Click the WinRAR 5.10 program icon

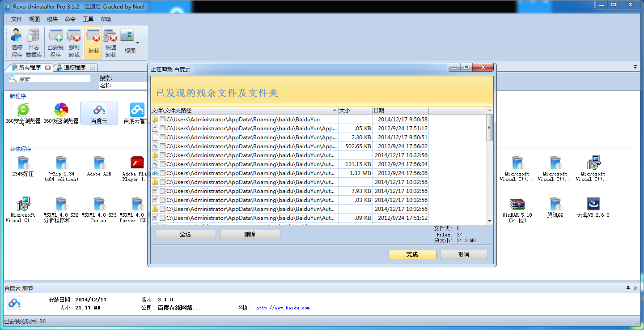517,210
